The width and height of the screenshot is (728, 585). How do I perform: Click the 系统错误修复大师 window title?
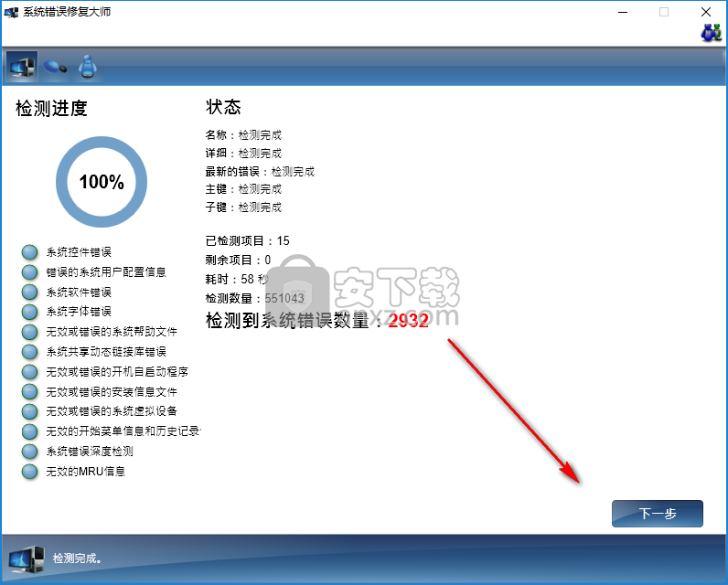point(67,12)
